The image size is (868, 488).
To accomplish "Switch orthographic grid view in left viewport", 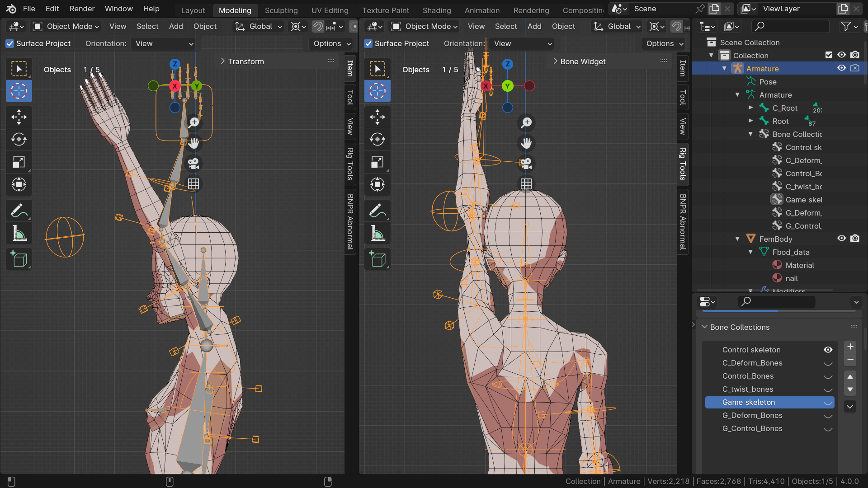I will 193,184.
